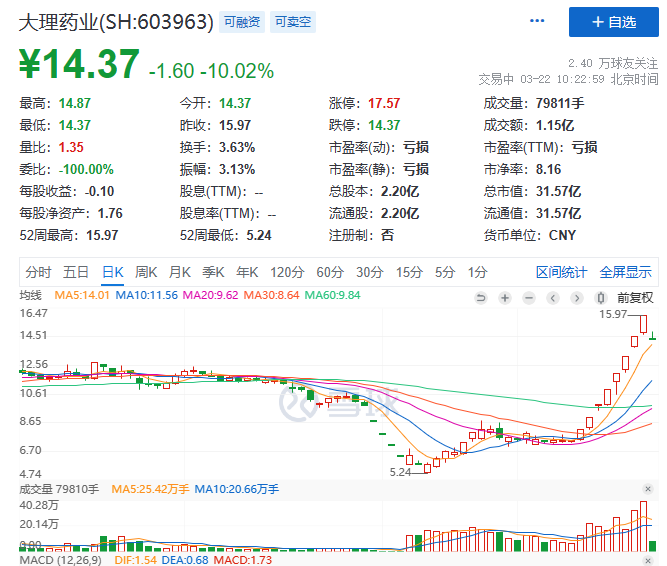Zoom out chart with minus icon

pyautogui.click(x=529, y=298)
